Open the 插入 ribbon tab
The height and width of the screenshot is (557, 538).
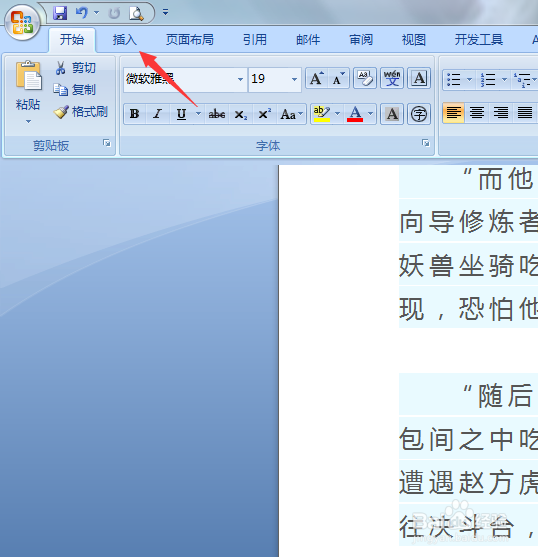(x=125, y=39)
